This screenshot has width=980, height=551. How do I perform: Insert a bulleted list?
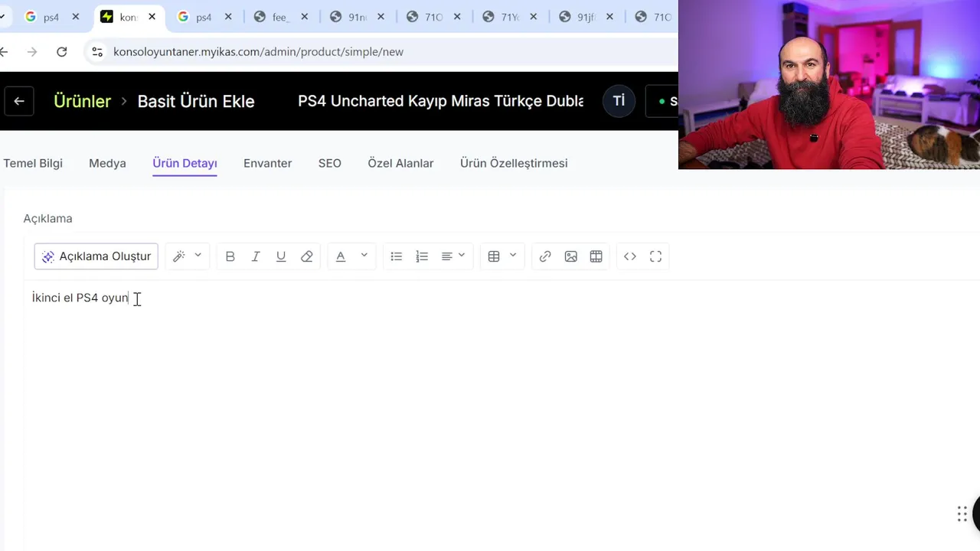pos(397,256)
